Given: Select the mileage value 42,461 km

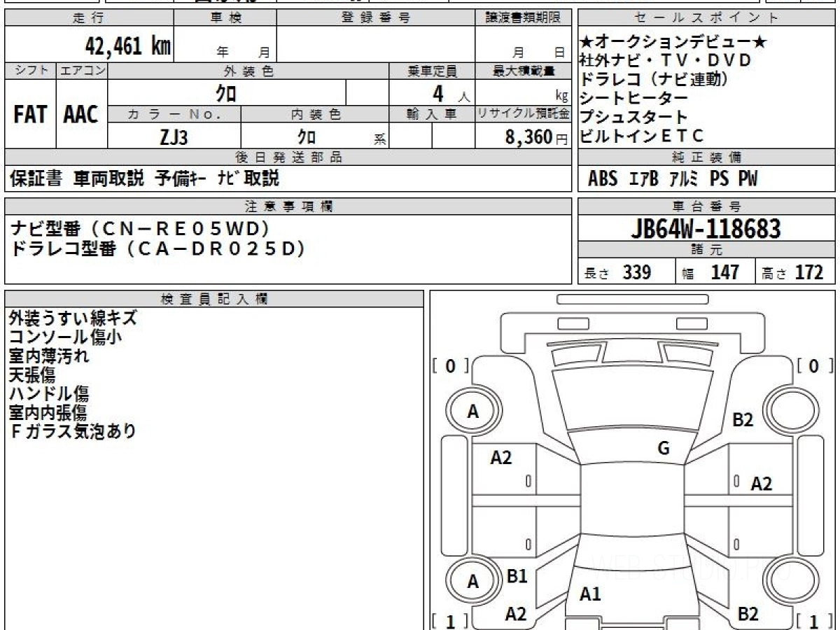Looking at the screenshot, I should coord(127,46).
